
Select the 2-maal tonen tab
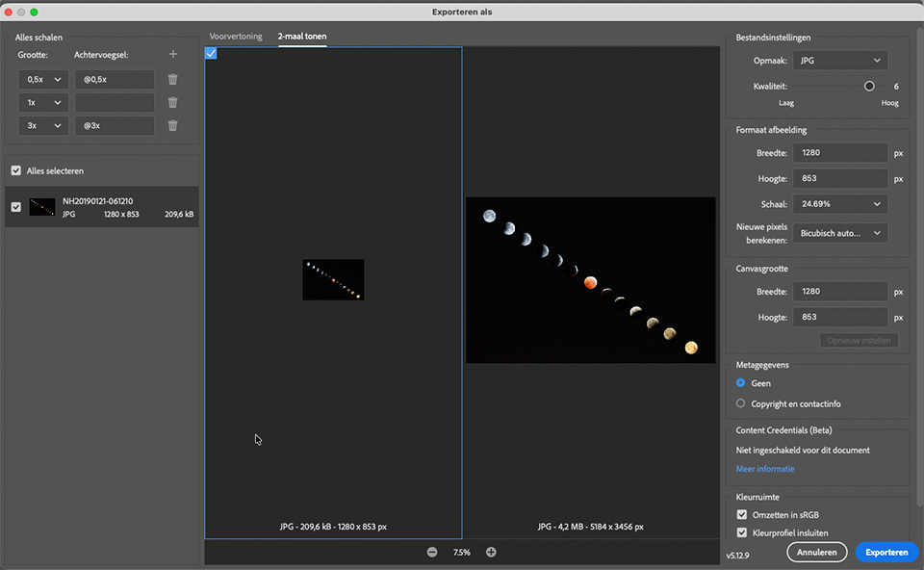click(x=302, y=37)
